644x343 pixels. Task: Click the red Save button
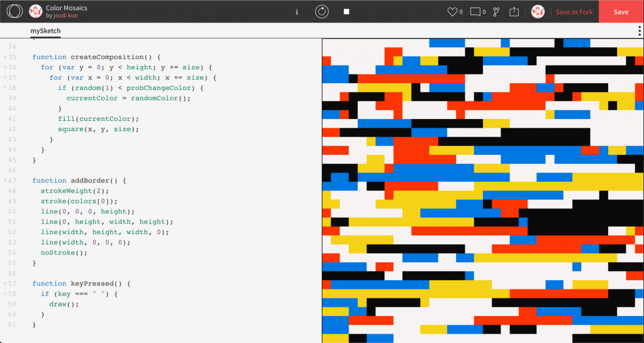coord(621,11)
